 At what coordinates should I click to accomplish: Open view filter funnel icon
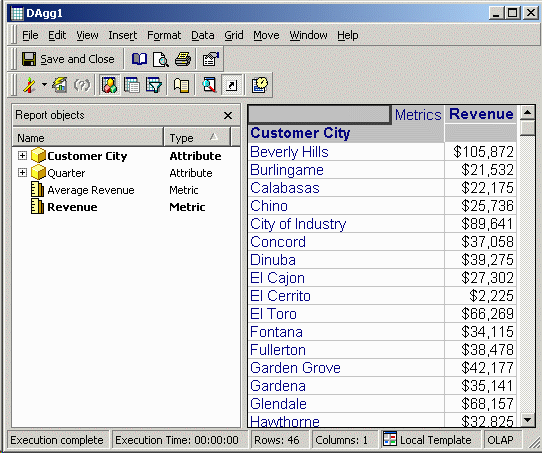click(154, 85)
